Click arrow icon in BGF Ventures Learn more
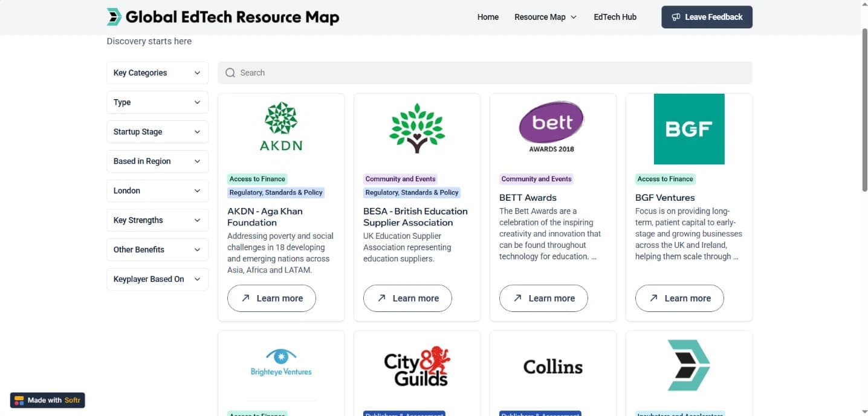868x416 pixels. (x=653, y=298)
